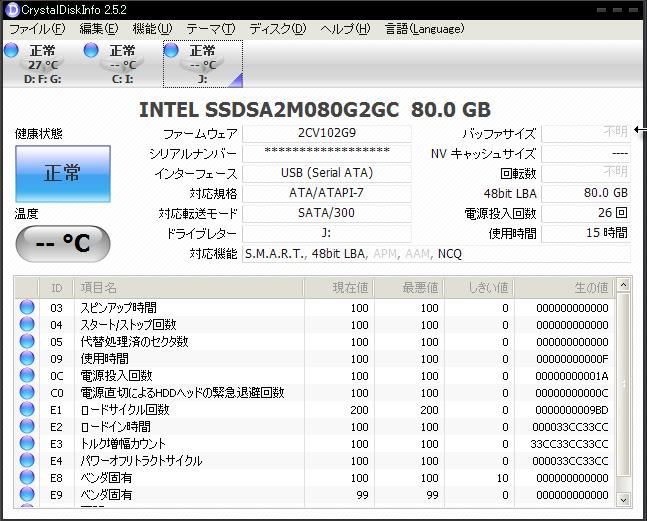The width and height of the screenshot is (647, 521).
Task: Click status icon for row E8 ベンダ固有
Action: pyautogui.click(x=27, y=477)
